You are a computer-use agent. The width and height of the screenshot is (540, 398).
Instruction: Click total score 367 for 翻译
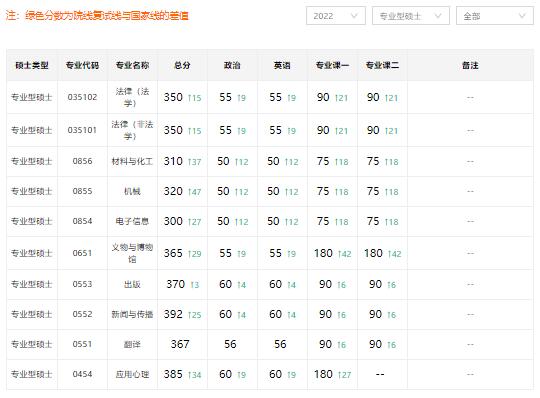180,344
